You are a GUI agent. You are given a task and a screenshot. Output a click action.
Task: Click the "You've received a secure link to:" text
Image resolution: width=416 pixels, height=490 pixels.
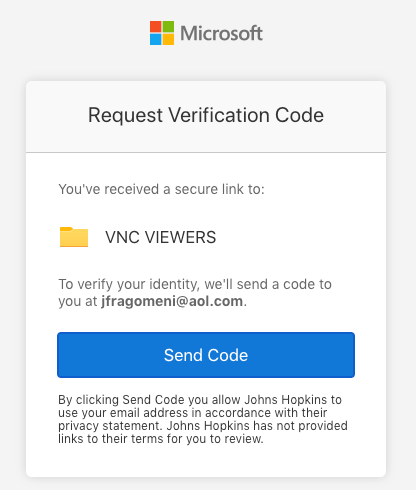tap(162, 189)
